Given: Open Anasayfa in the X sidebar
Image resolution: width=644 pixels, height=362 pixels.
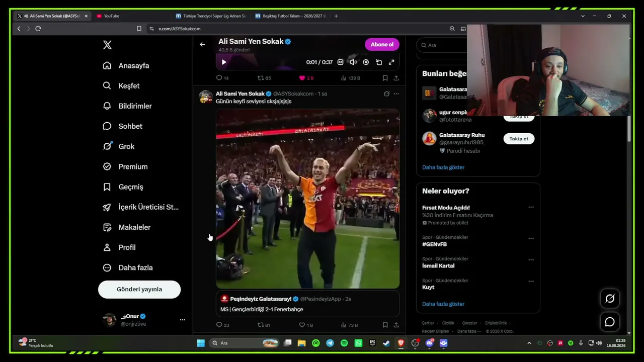Looking at the screenshot, I should 126,65.
